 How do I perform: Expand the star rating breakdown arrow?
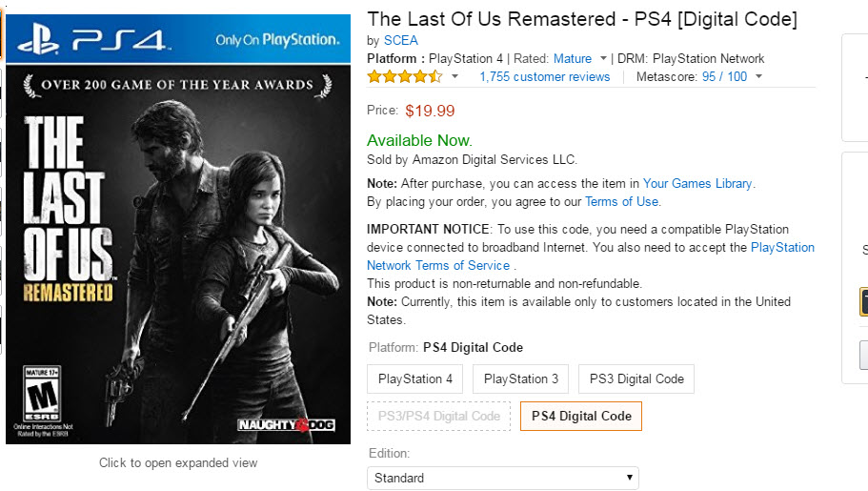454,76
